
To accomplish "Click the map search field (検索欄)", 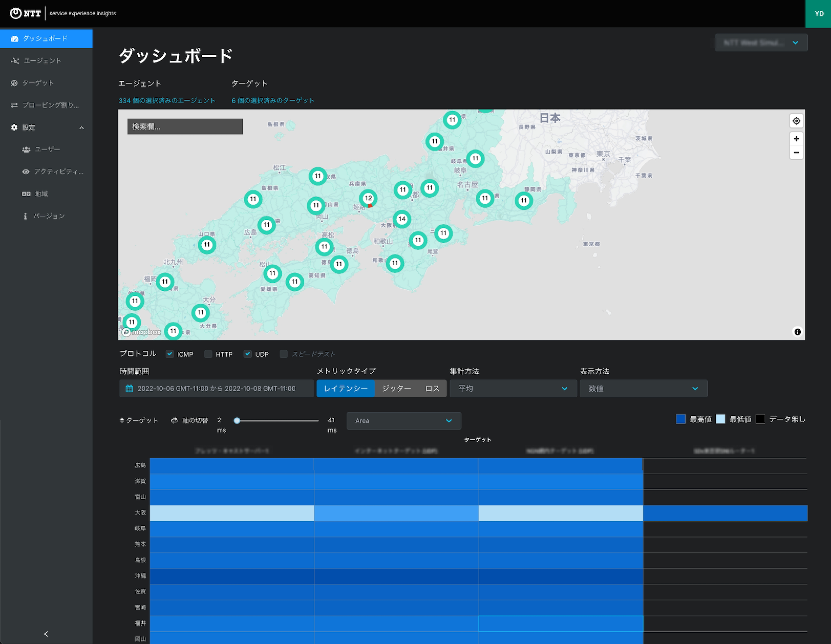I will (185, 126).
